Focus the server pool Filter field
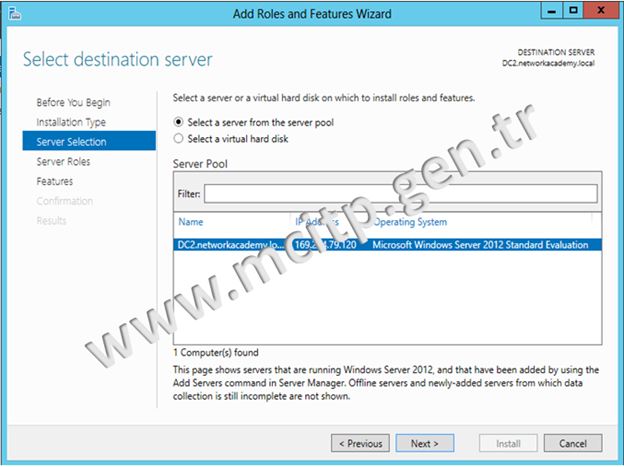This screenshot has width=624, height=467. click(401, 193)
